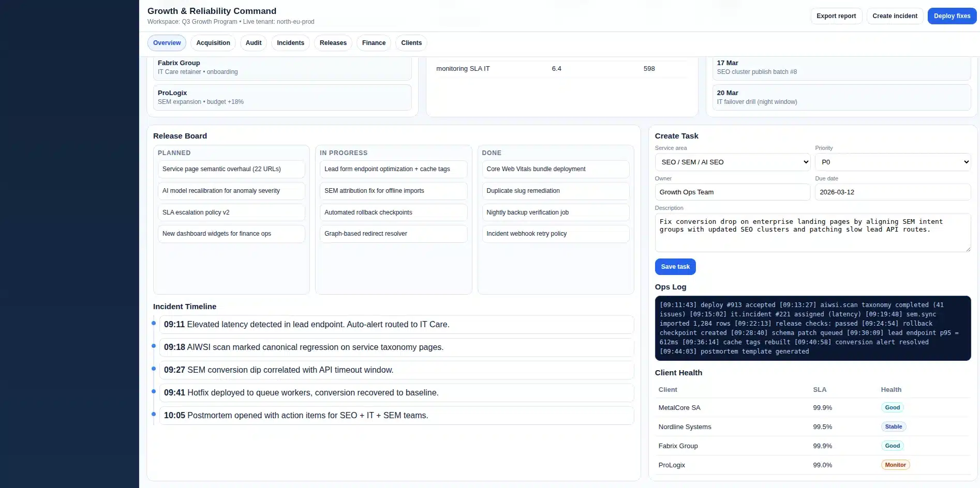Click the Due date field
This screenshot has width=980, height=488.
(893, 192)
